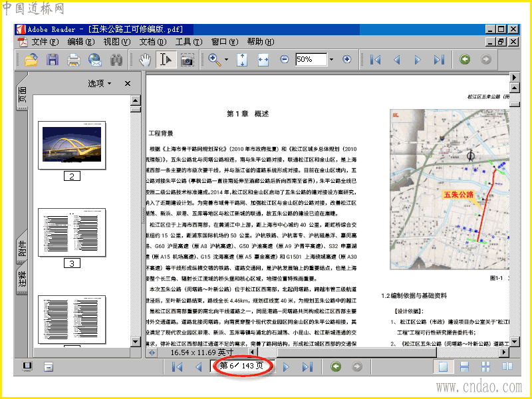The width and height of the screenshot is (532, 399).
Task: Close the pages navigation panel
Action: (128, 83)
